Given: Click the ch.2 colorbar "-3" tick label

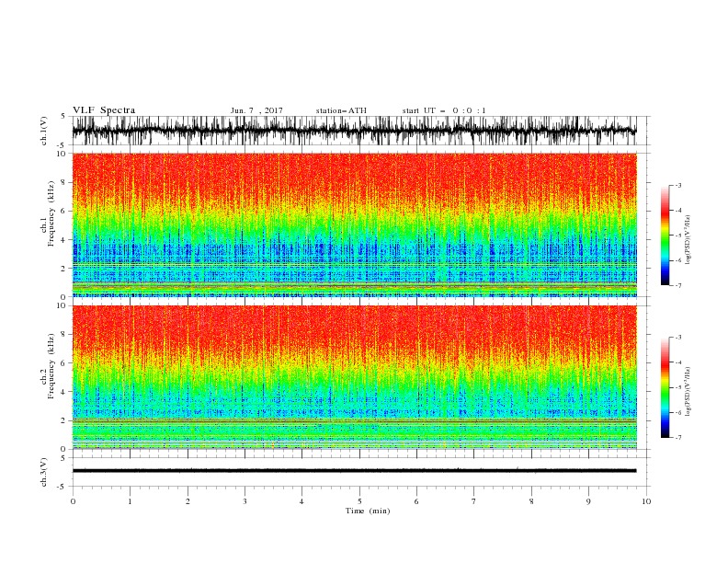Looking at the screenshot, I should click(x=678, y=338).
